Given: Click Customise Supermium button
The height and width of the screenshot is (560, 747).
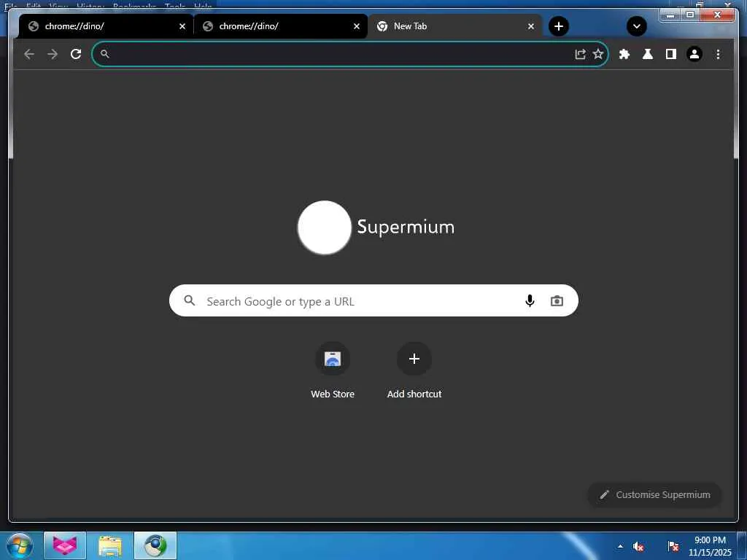Looking at the screenshot, I should 654,495.
